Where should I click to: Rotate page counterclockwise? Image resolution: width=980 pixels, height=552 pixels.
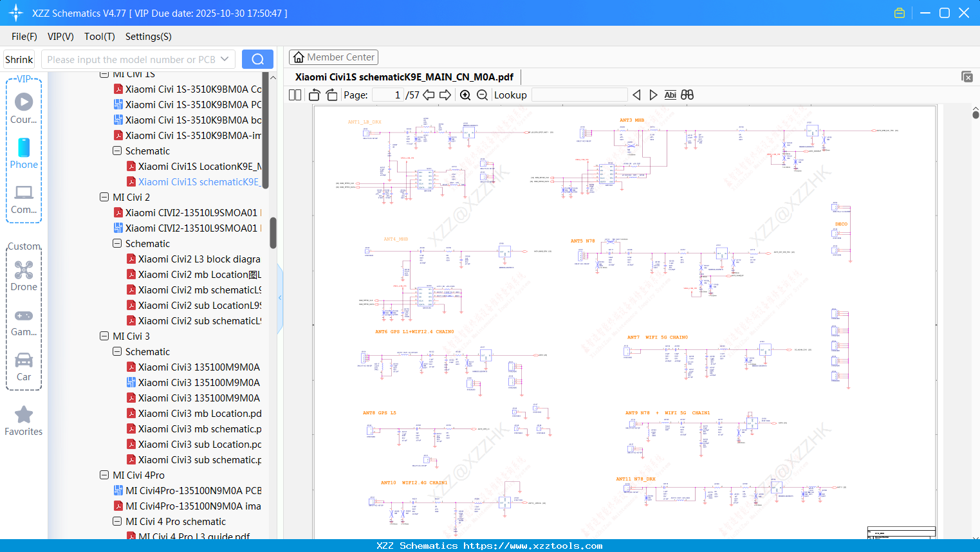(315, 95)
